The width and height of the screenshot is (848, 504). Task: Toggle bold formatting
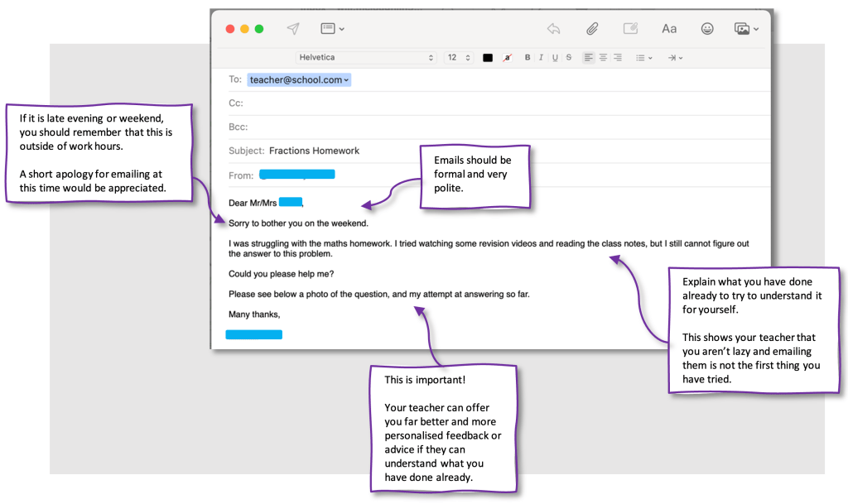(x=528, y=58)
